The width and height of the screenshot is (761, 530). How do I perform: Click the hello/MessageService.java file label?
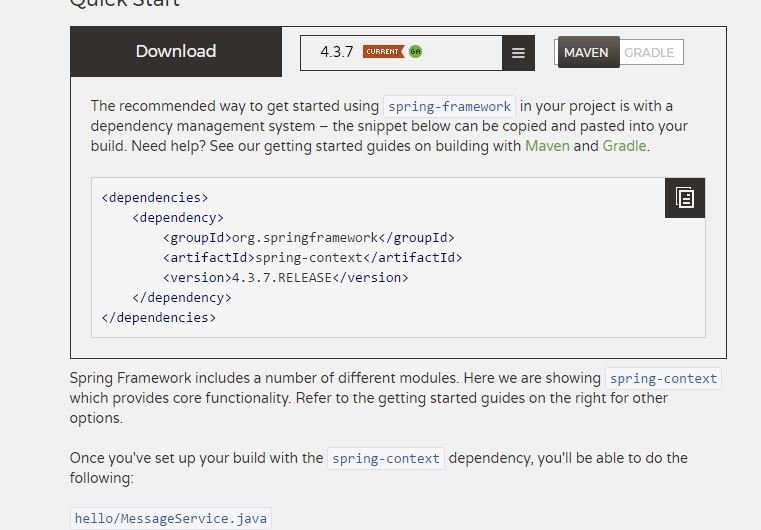[x=171, y=519]
